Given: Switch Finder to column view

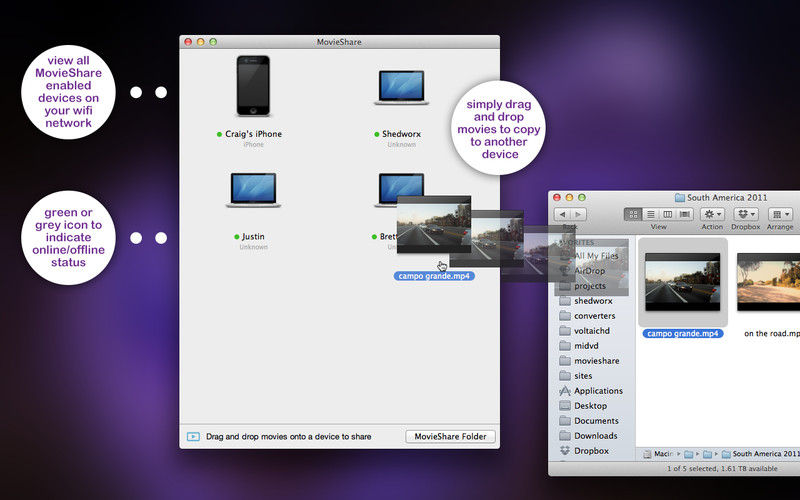Looking at the screenshot, I should tap(667, 214).
